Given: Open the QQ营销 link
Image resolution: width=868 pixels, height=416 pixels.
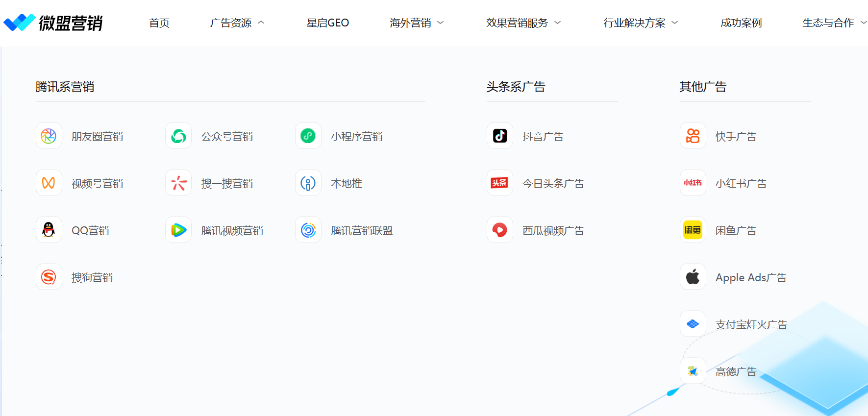Looking at the screenshot, I should pos(90,231).
